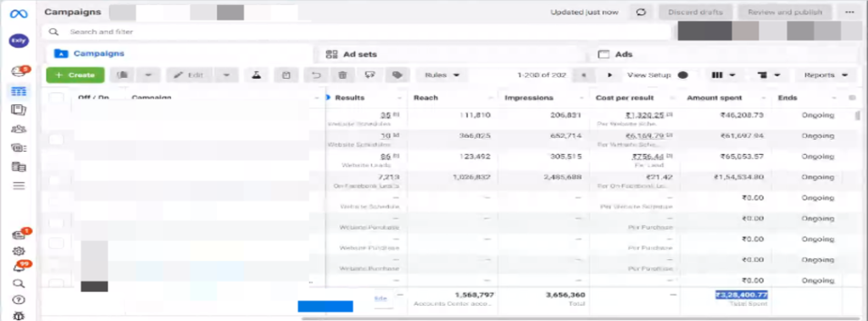Tick the select-all checkbox in table header
The width and height of the screenshot is (868, 321).
(x=56, y=98)
